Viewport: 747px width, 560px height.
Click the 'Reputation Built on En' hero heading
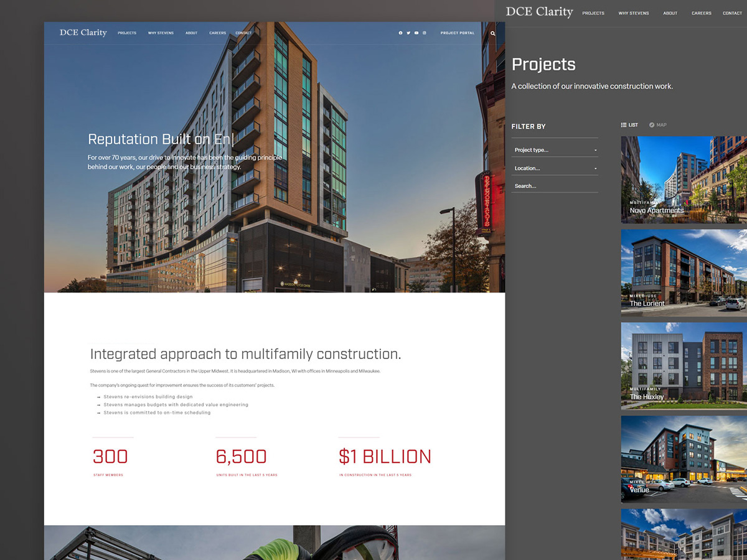pos(160,139)
